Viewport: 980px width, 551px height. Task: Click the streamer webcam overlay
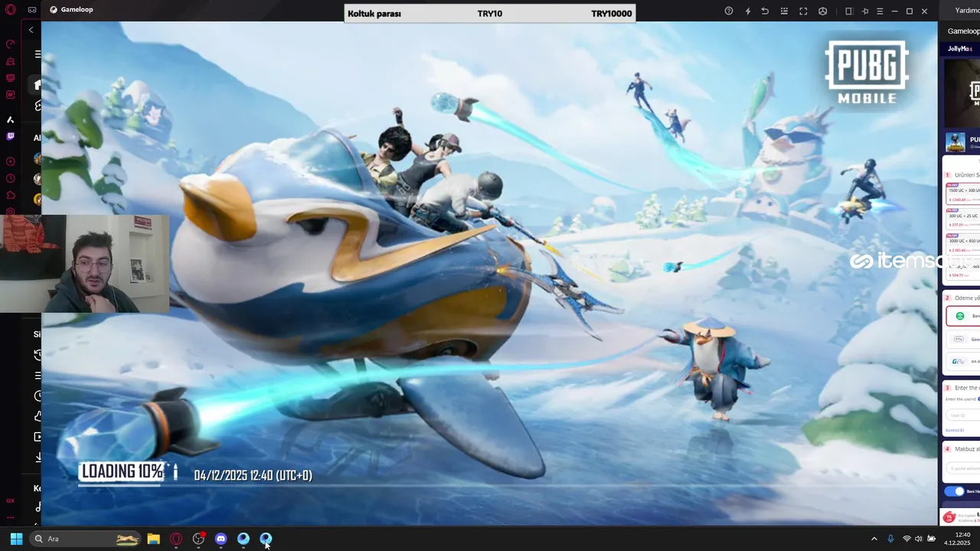point(84,263)
